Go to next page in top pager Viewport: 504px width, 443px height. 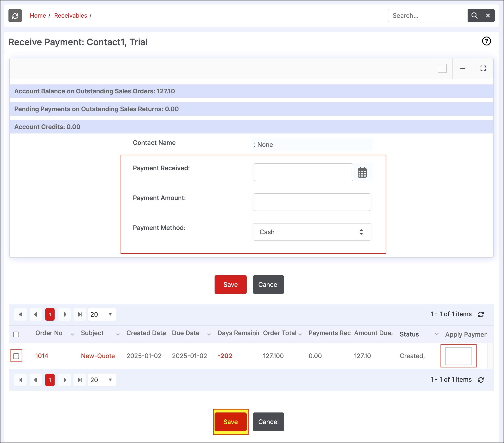coord(65,314)
